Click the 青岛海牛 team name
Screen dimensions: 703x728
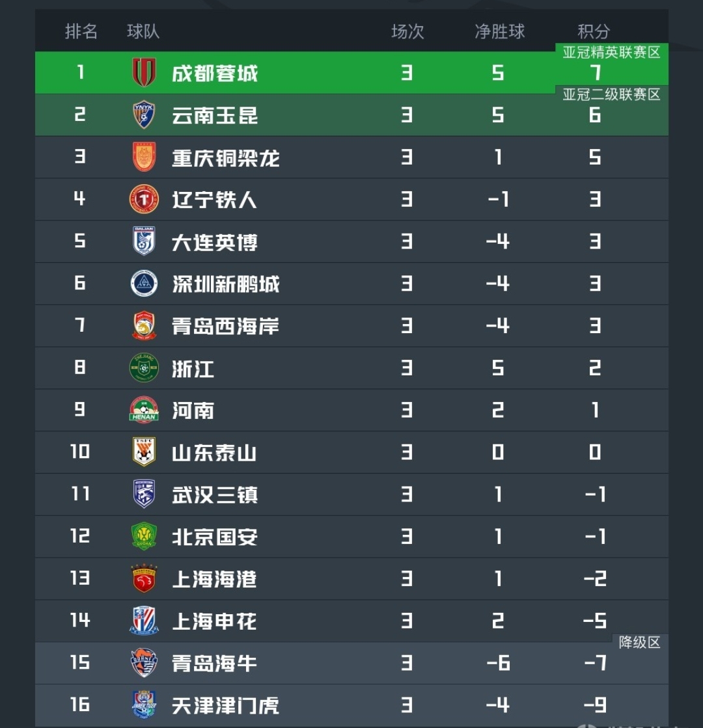(214, 664)
